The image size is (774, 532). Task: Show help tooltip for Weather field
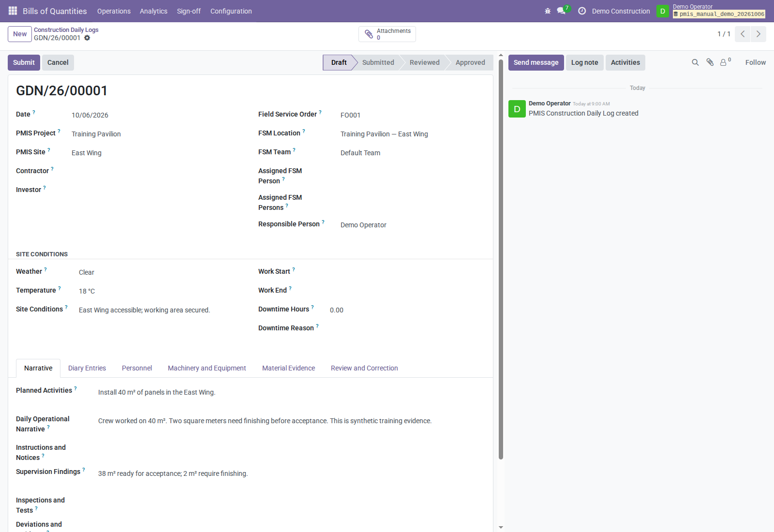[45, 269]
